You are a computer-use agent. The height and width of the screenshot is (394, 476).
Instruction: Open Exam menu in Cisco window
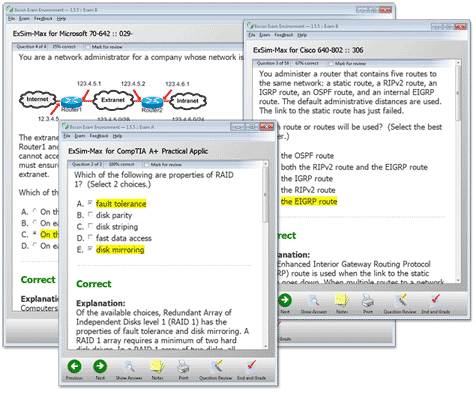(x=264, y=35)
